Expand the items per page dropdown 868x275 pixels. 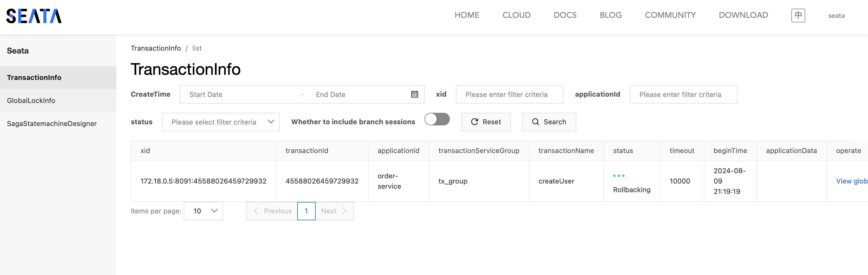(x=204, y=211)
